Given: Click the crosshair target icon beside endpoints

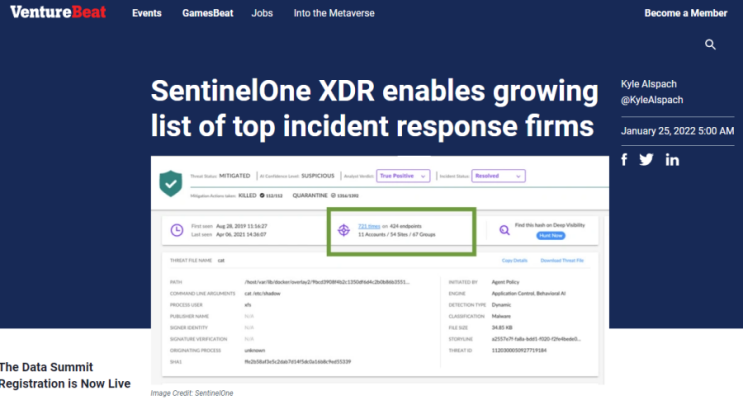Looking at the screenshot, I should 344,230.
